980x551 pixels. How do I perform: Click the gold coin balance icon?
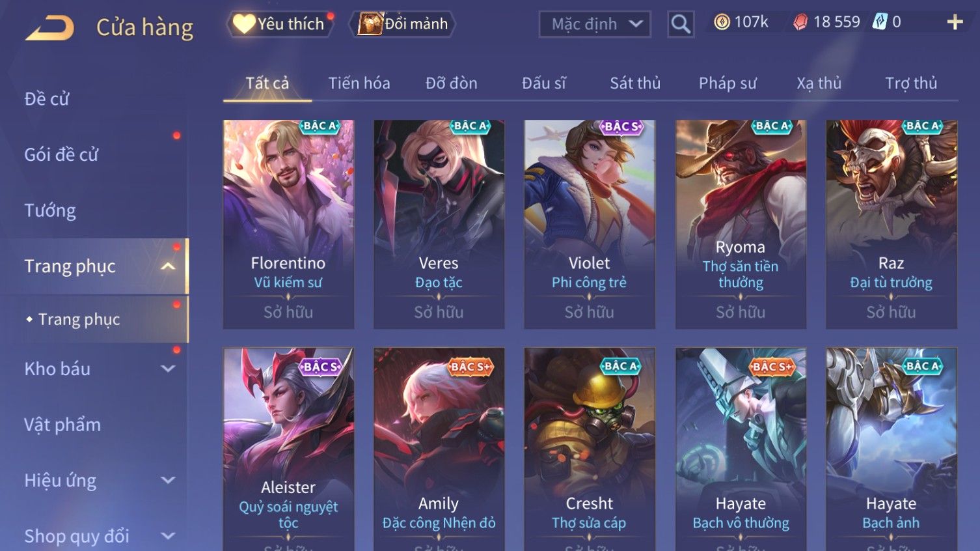pyautogui.click(x=722, y=22)
